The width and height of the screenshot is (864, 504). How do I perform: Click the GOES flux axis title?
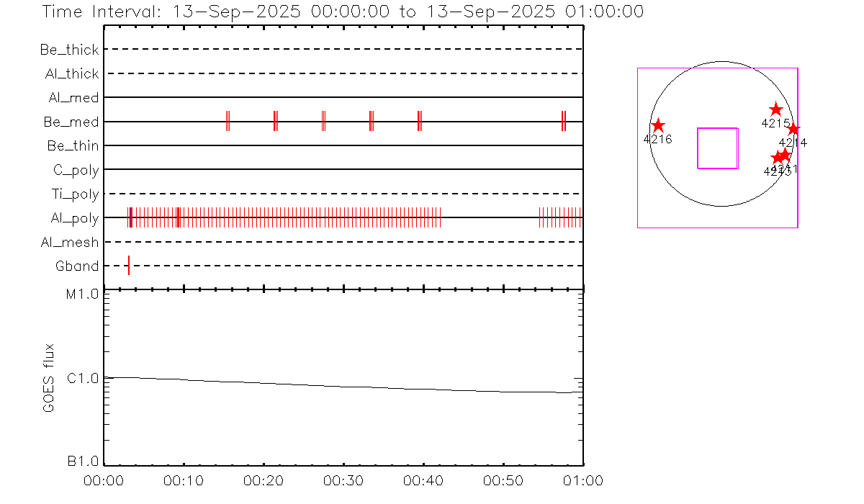pyautogui.click(x=49, y=377)
